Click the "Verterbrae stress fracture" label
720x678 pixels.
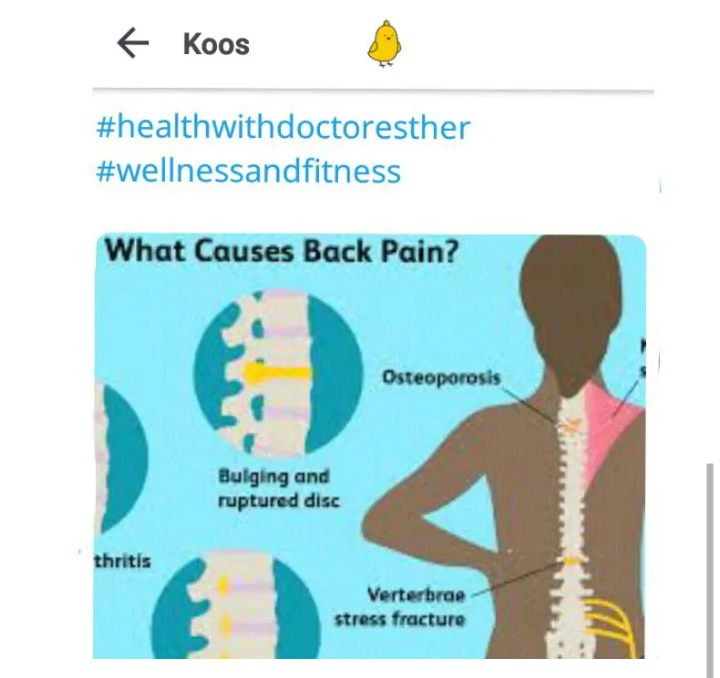(x=400, y=607)
